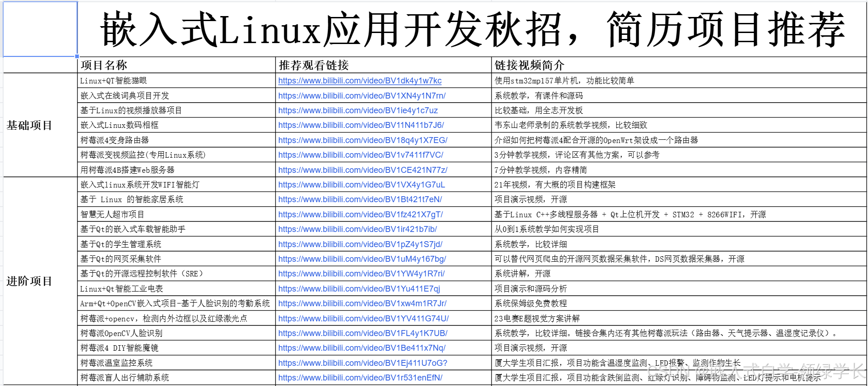Select the merged 进阶项目 category cell
The height and width of the screenshot is (386, 868).
[x=40, y=281]
